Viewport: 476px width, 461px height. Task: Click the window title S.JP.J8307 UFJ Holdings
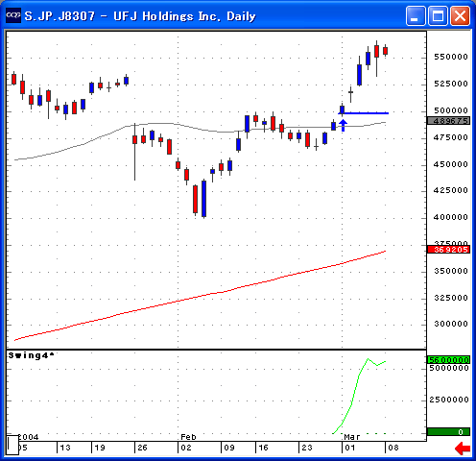click(140, 16)
